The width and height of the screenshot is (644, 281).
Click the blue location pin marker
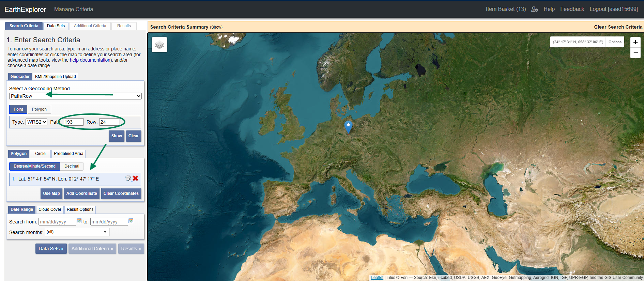coord(348,126)
